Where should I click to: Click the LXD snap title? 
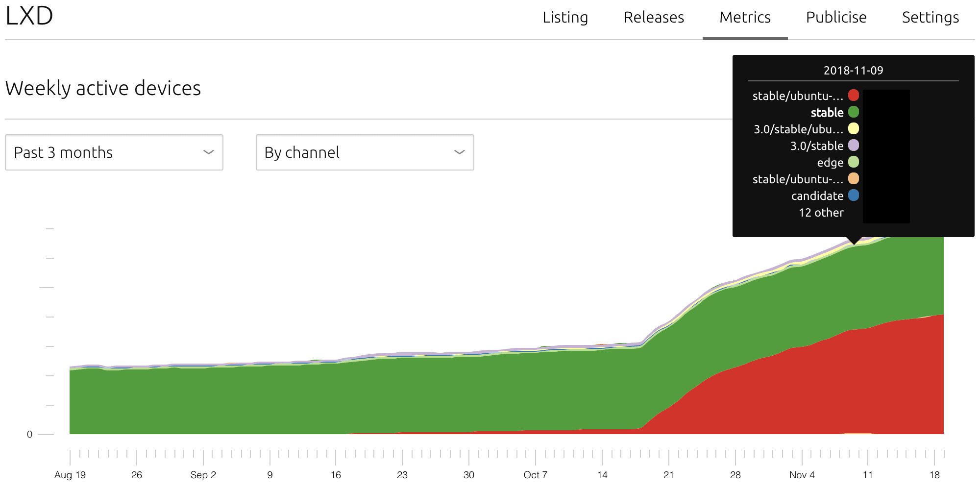click(29, 16)
